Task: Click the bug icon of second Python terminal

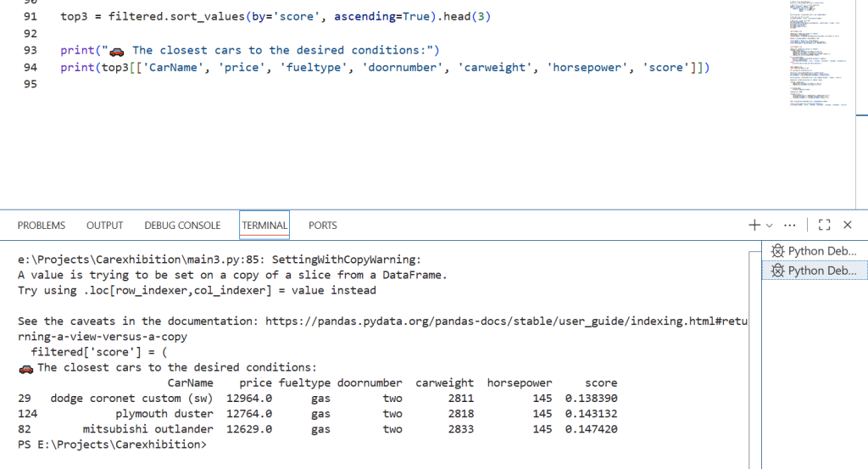Action: click(x=776, y=271)
